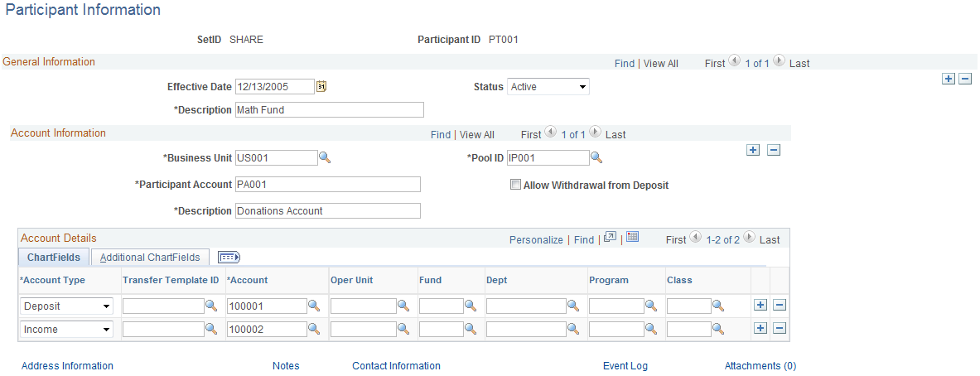980x376 pixels.
Task: Open Account Type dropdown showing Deposit
Action: tap(67, 306)
